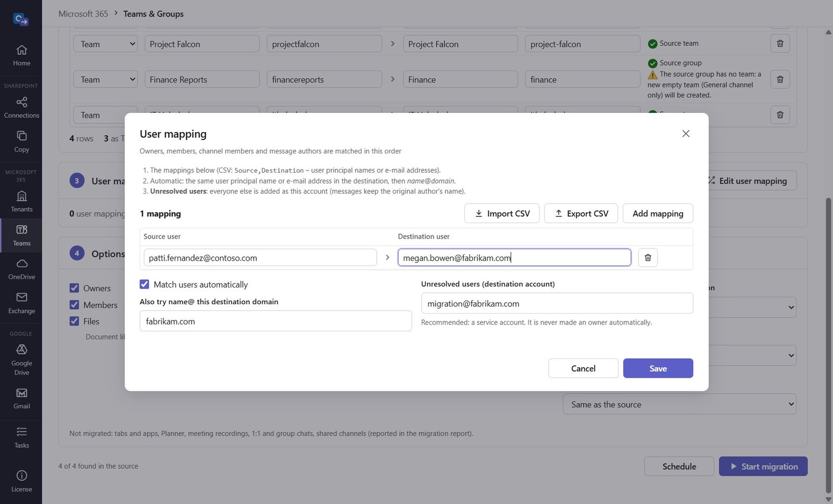The image size is (833, 504).
Task: Delete the patti.fernandez mapping row
Action: 648,257
